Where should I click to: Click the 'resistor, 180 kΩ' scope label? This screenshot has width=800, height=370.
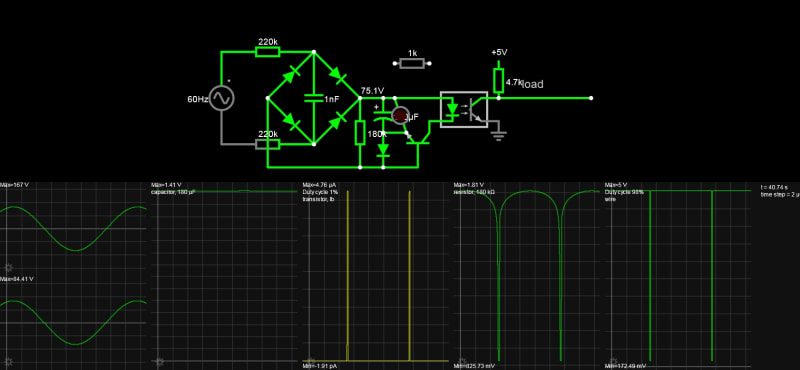[x=474, y=192]
